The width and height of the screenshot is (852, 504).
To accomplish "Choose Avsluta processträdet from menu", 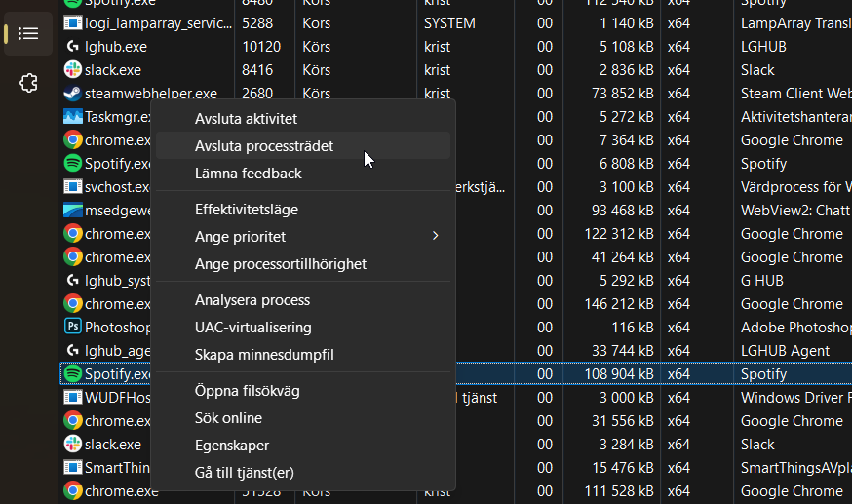I will click(x=264, y=146).
